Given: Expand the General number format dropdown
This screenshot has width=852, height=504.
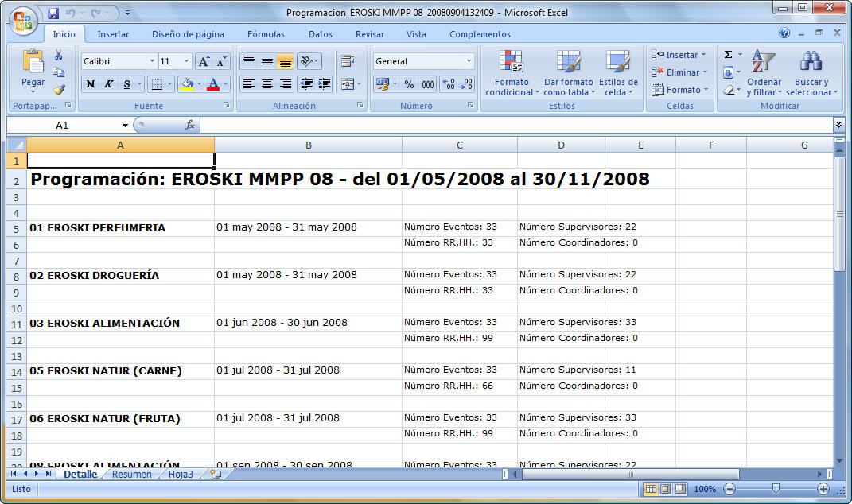Looking at the screenshot, I should (x=469, y=61).
